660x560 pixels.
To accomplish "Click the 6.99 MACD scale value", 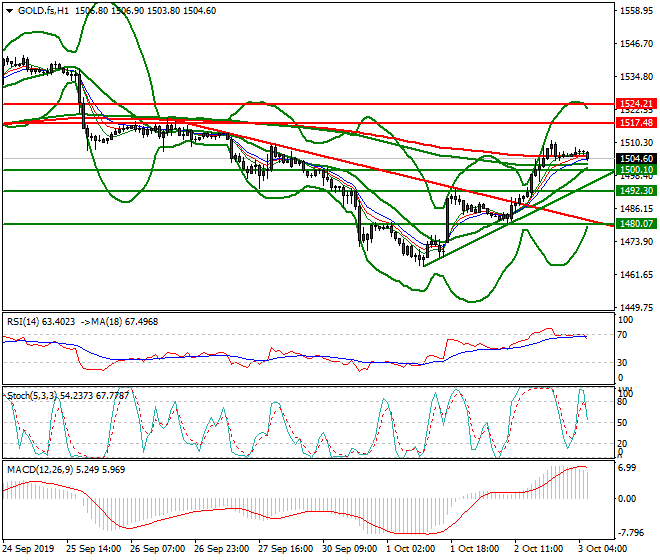I will coord(629,468).
